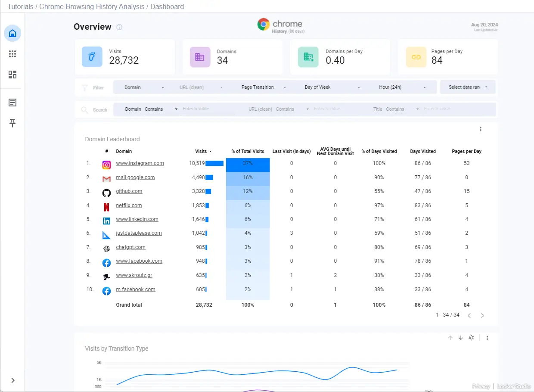Open the URL (clean) Contains operator dropdown
Screen dimensions: 534x392
(x=293, y=109)
